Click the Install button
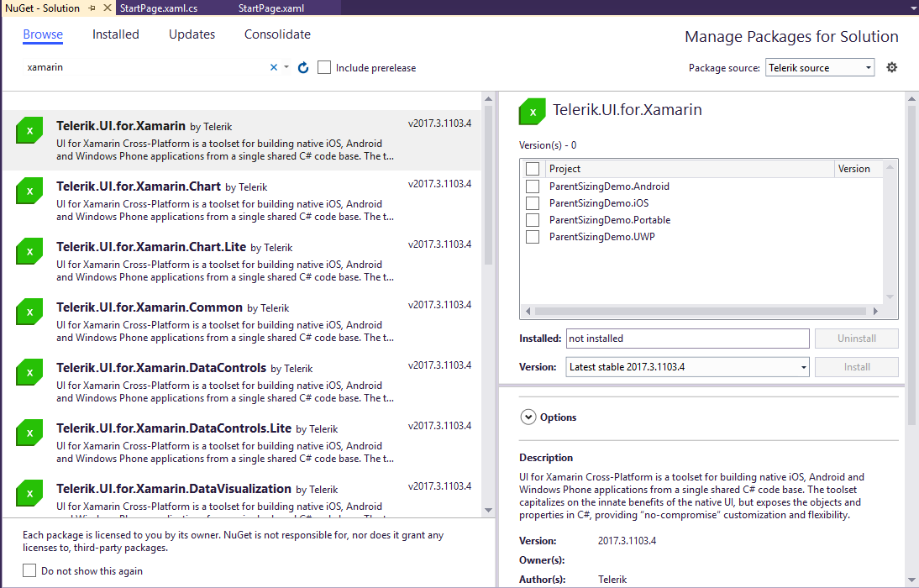919x588 pixels. [856, 367]
